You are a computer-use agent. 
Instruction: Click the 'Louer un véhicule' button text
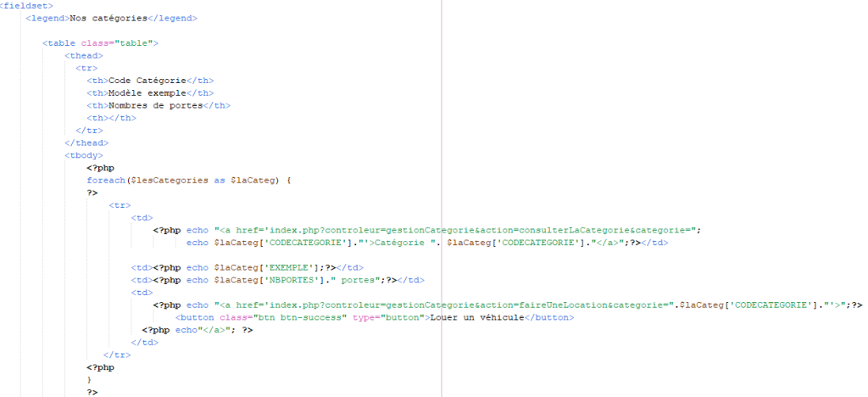coord(476,318)
